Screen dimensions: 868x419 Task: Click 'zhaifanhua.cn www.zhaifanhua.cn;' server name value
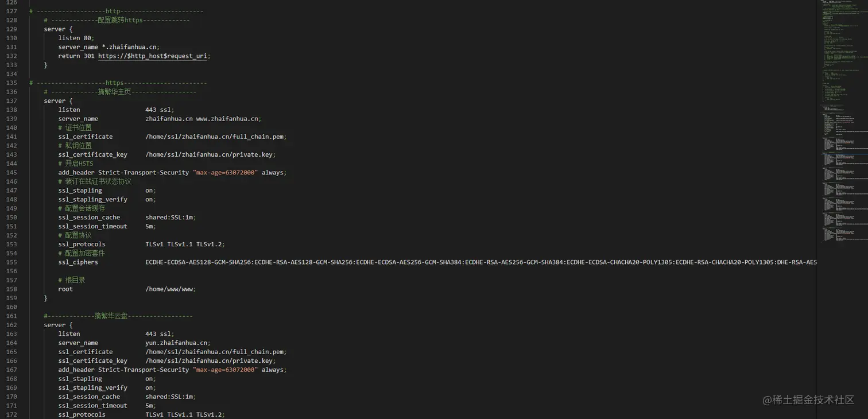(203, 119)
